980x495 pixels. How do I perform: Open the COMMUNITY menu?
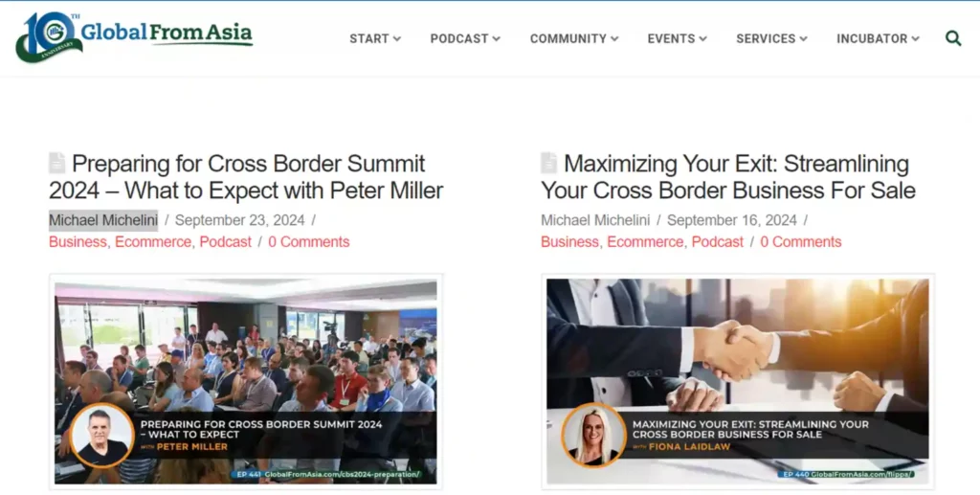click(x=574, y=38)
